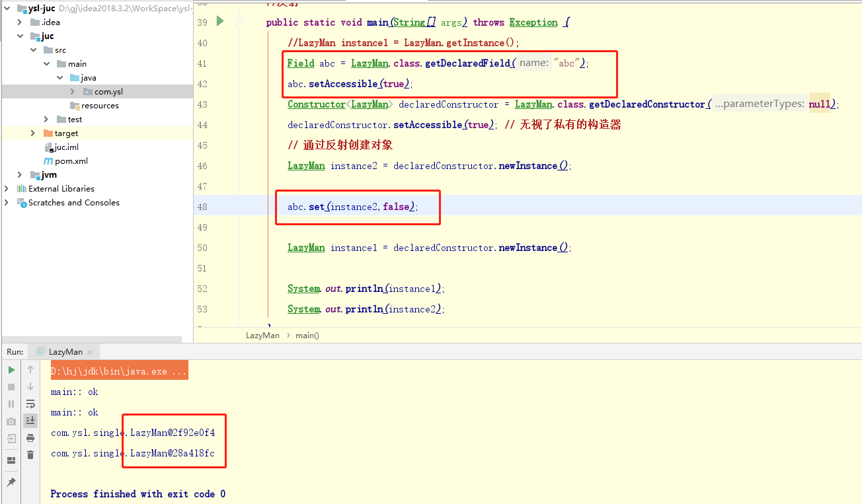Click the Up stack trace arrow
Viewport: 862px width, 504px height.
[x=30, y=370]
